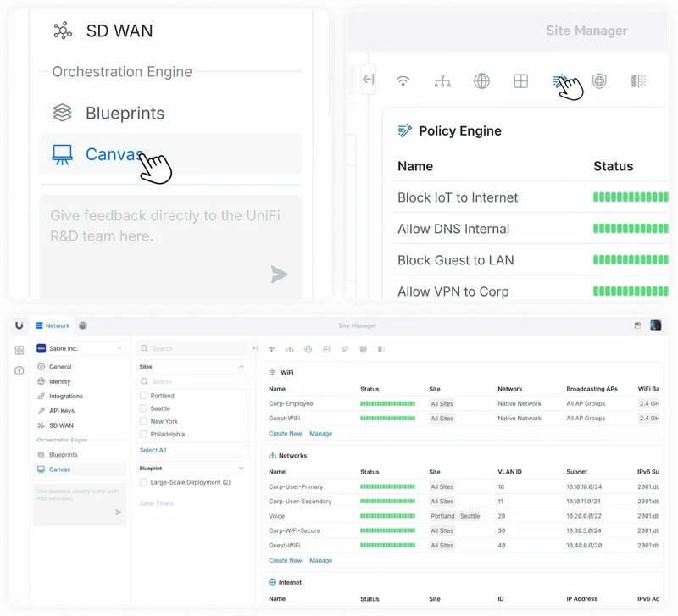Select the 'Block Guest to LAN' policy row
This screenshot has height=616, width=678.
[x=531, y=260]
